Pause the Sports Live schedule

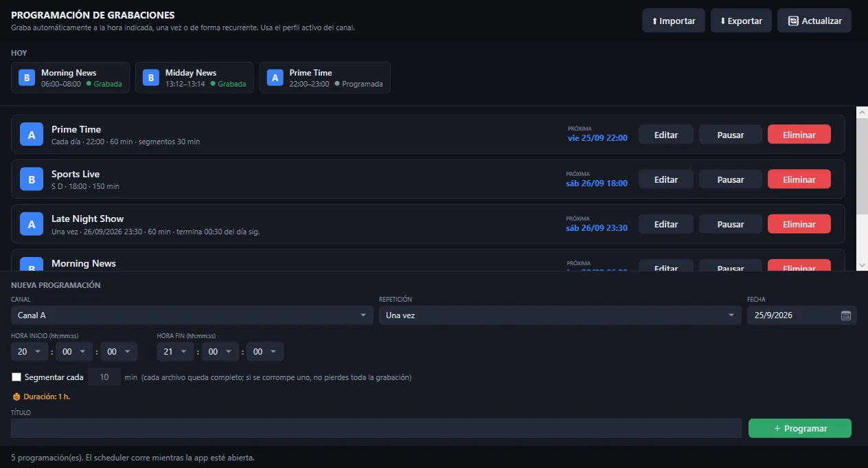point(731,179)
